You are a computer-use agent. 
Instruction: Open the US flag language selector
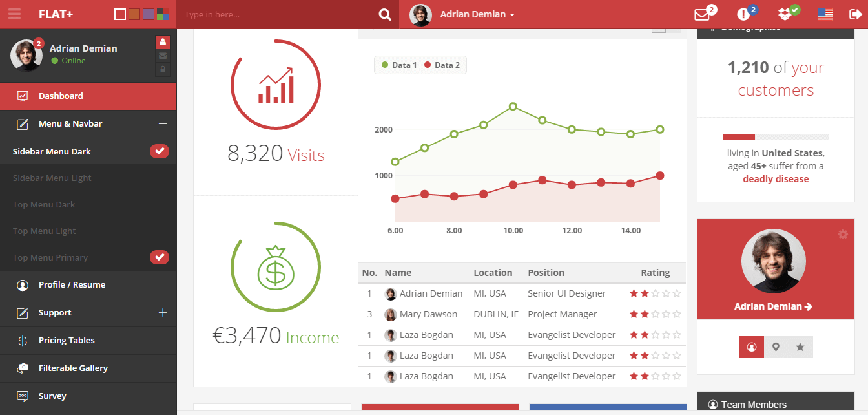(x=825, y=14)
